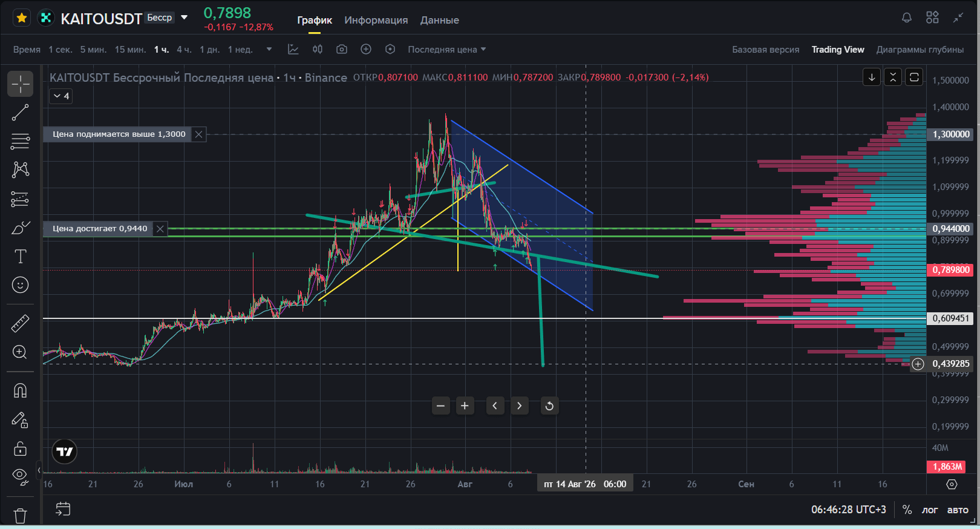Open the hexagon chart settings icon in toolbar
Screen dimensions: 980x529
point(390,50)
